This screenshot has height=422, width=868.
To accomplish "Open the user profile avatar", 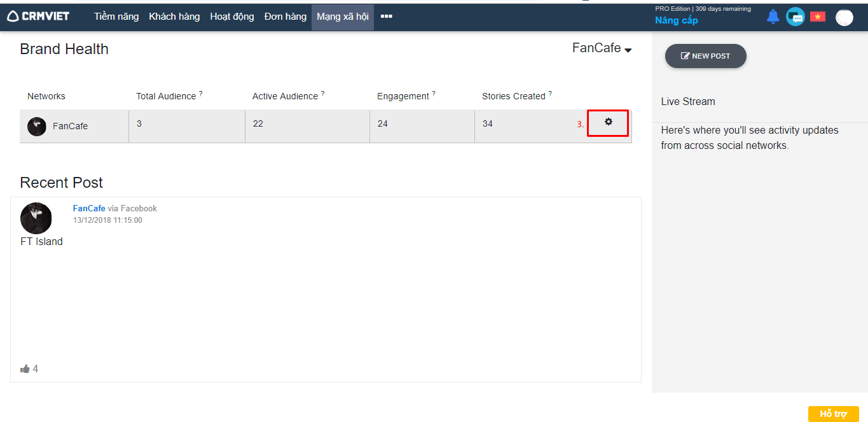I will (x=844, y=18).
